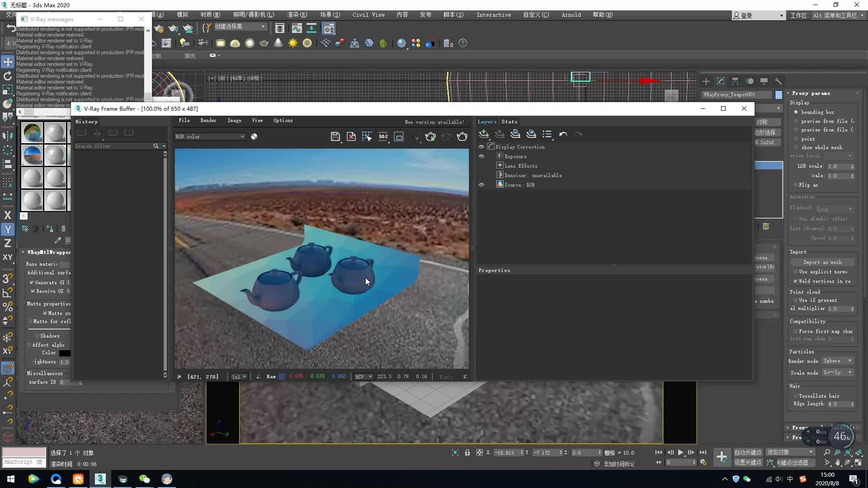Image resolution: width=868 pixels, height=488 pixels.
Task: Expand the HSV color mode dropdown
Action: pos(363,376)
